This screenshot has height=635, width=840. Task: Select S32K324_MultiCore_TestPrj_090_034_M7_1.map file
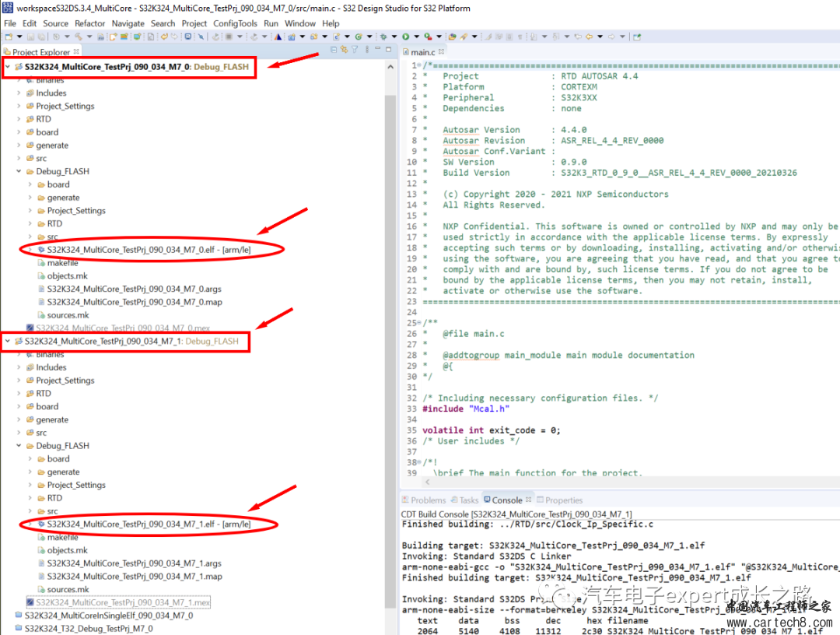(135, 576)
